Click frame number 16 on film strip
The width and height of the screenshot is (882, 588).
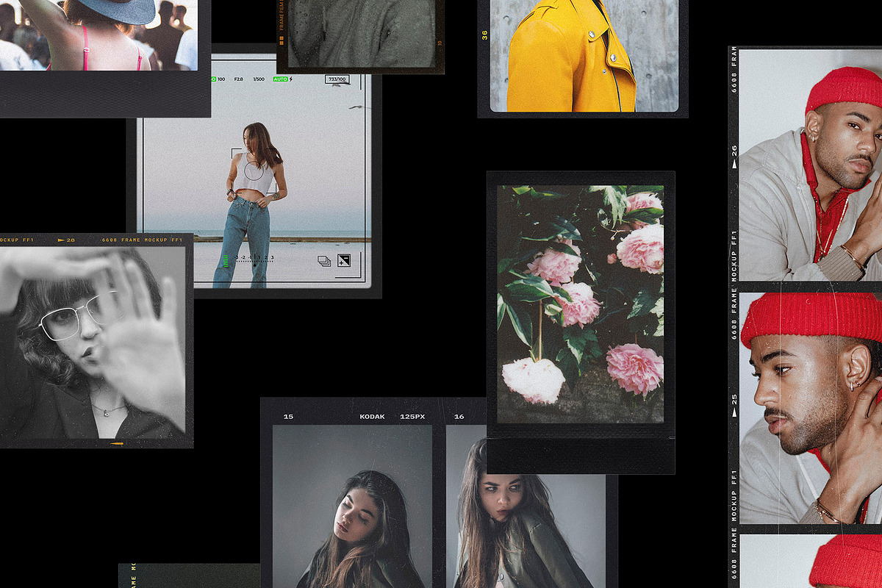pos(459,417)
